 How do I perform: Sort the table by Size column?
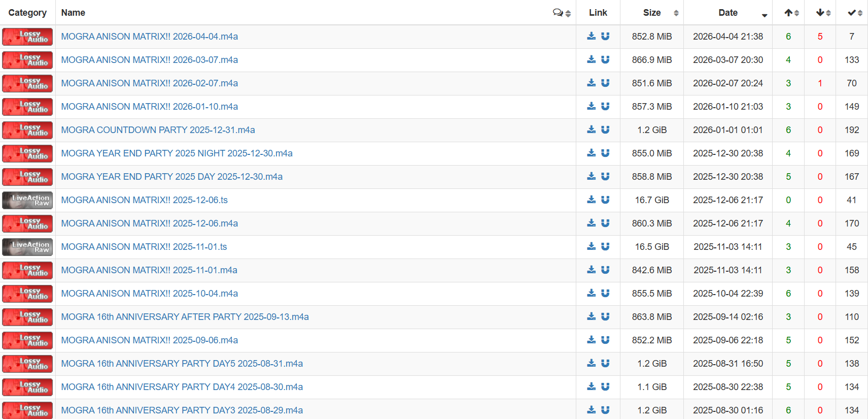(x=652, y=13)
